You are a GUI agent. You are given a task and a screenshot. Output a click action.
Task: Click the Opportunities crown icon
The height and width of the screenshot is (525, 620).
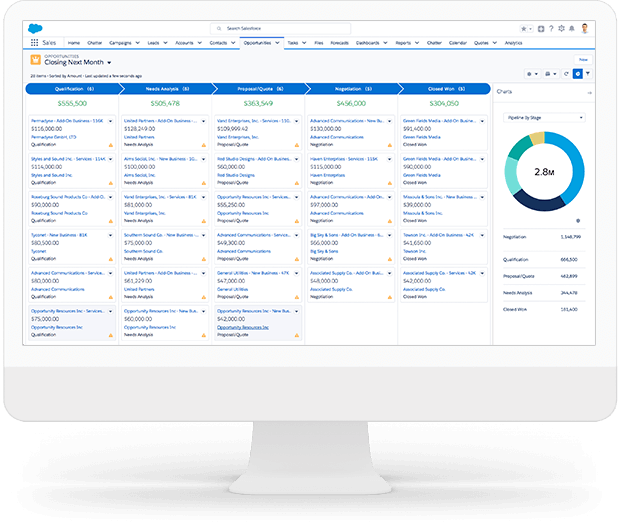[x=36, y=60]
